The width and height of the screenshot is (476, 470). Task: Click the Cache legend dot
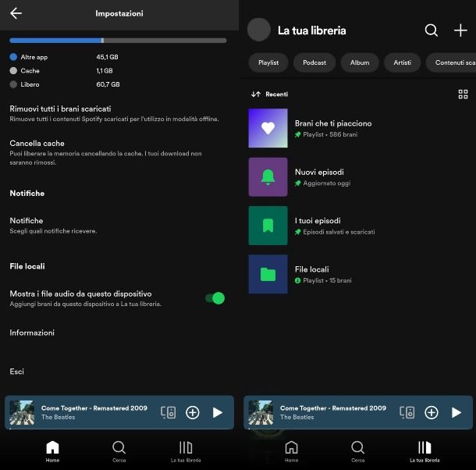tap(13, 70)
